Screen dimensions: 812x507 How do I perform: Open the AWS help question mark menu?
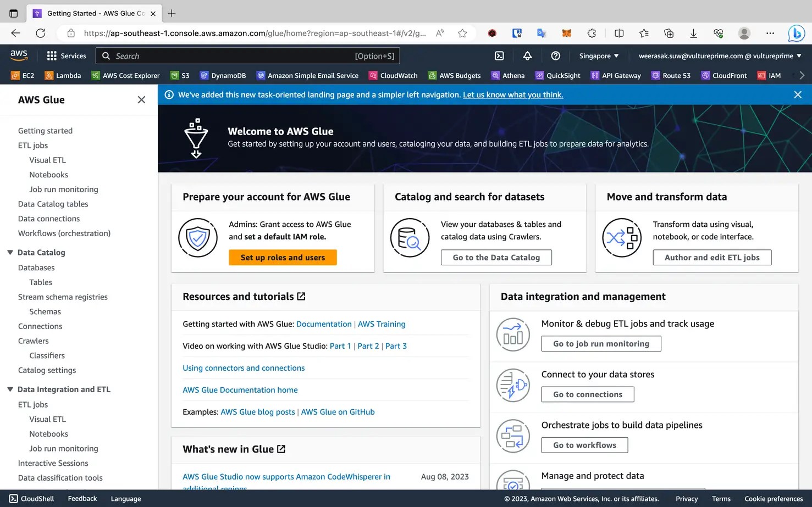pyautogui.click(x=556, y=56)
